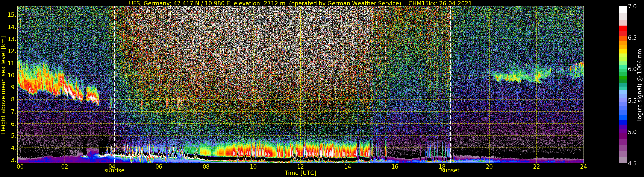Click the 'sunset' label below the time axis
This screenshot has width=644, height=177.
(x=450, y=171)
